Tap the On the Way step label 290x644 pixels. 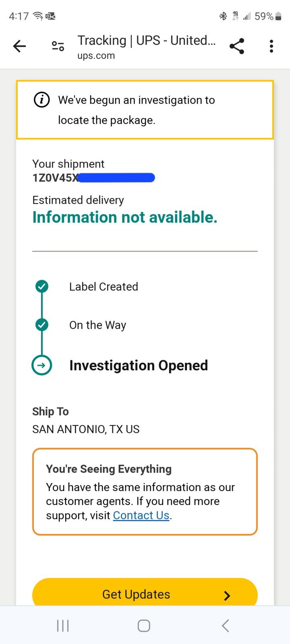97,325
